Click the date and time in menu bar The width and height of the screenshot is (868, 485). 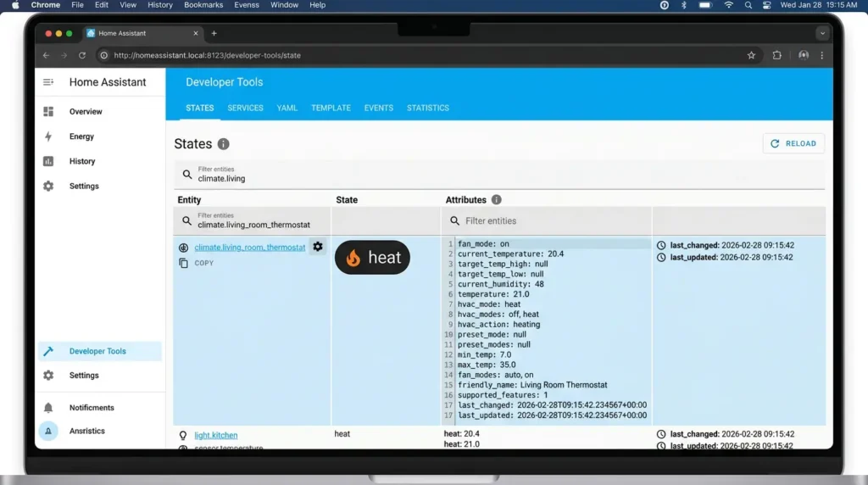click(x=818, y=5)
